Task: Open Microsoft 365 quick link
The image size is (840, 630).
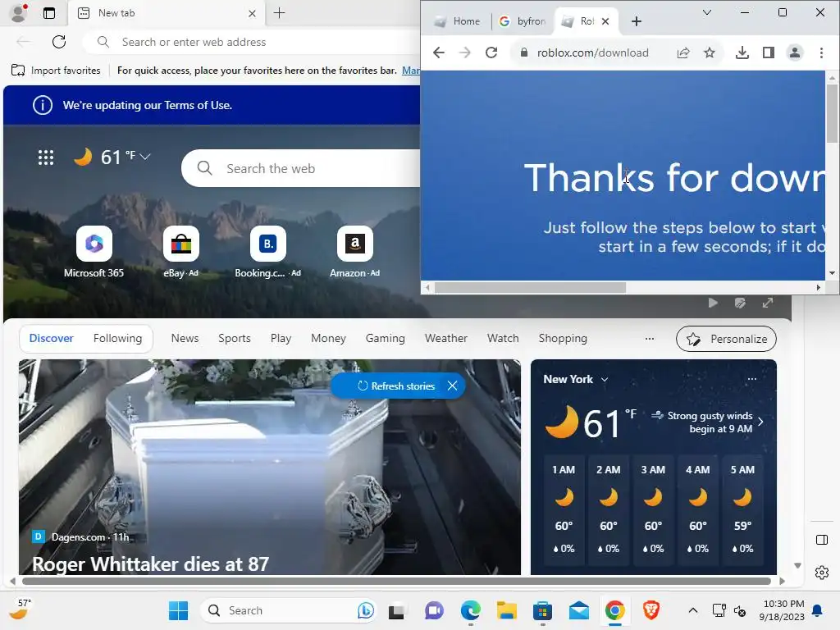Action: pyautogui.click(x=94, y=251)
